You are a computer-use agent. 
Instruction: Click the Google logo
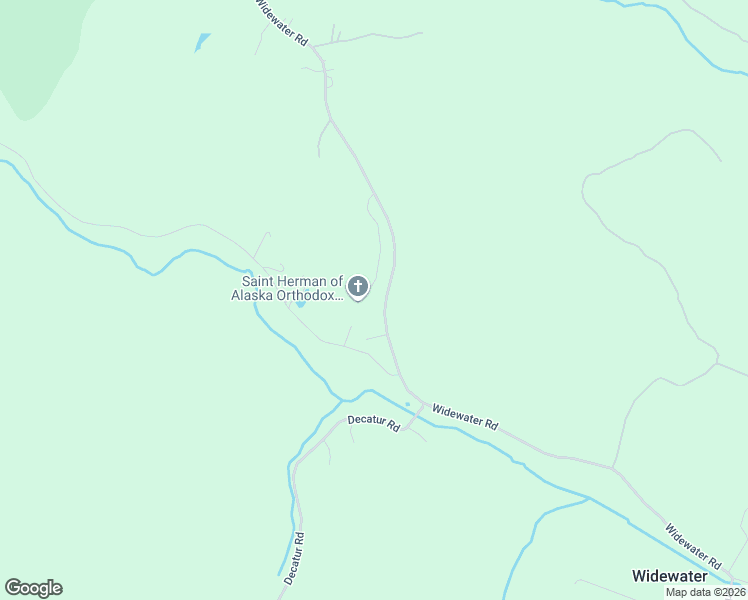[x=34, y=588]
